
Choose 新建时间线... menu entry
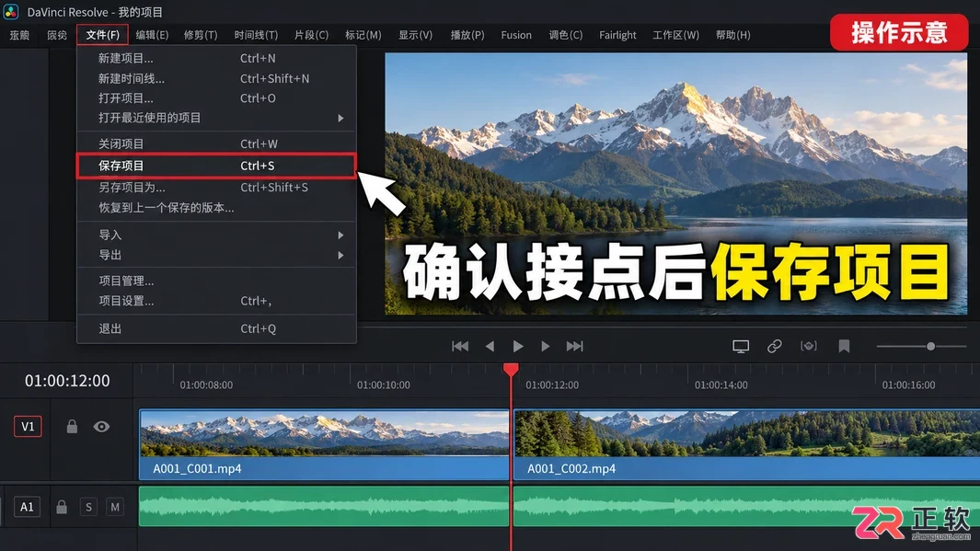point(215,79)
